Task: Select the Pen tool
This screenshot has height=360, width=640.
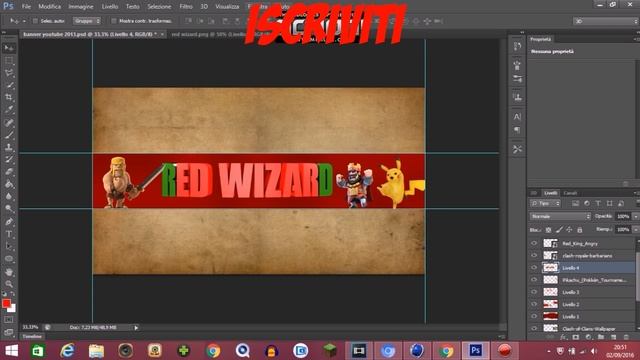Action: (9, 222)
